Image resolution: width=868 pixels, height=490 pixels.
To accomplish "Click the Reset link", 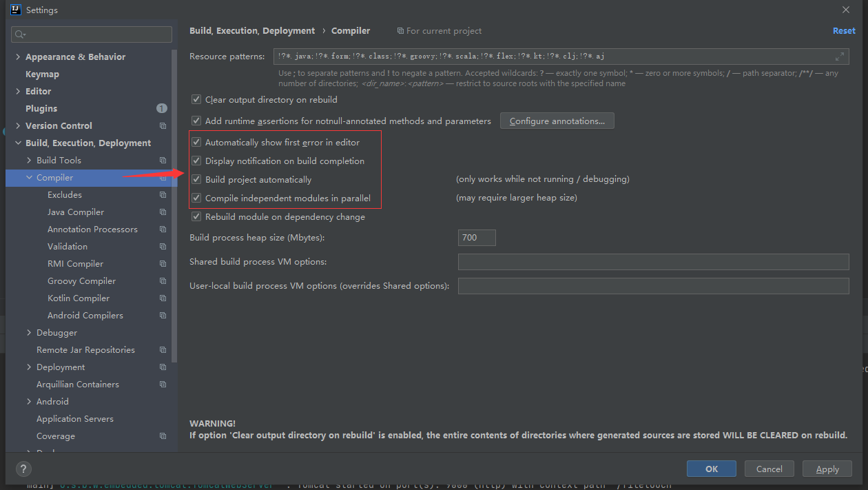I will click(x=844, y=31).
